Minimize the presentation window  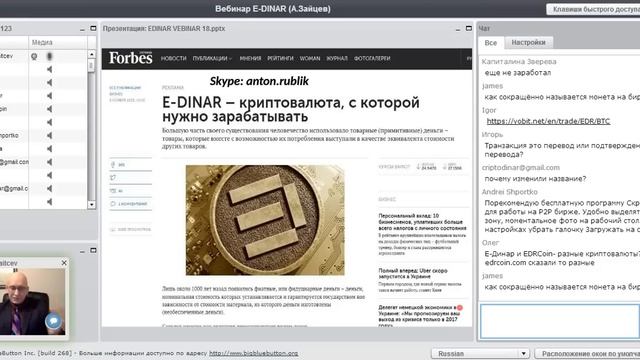pyautogui.click(x=458, y=29)
